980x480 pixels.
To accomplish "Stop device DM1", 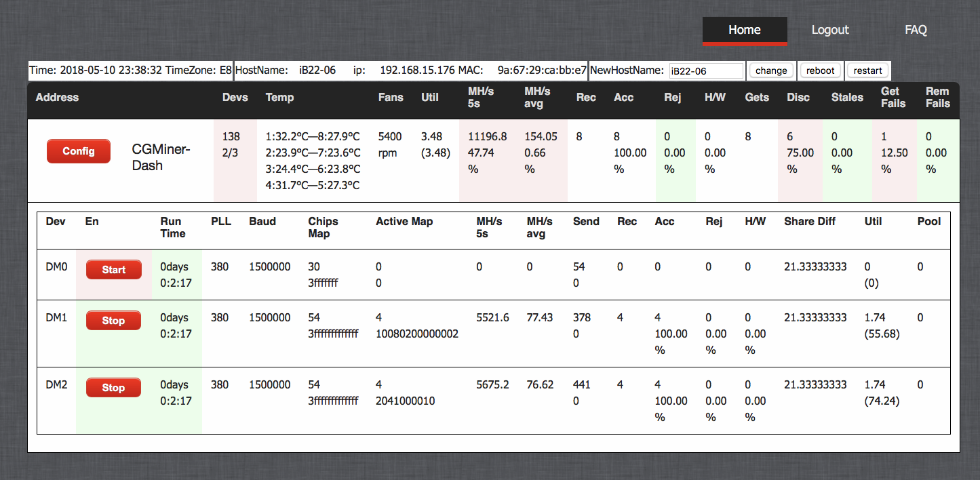I will pyautogui.click(x=113, y=320).
